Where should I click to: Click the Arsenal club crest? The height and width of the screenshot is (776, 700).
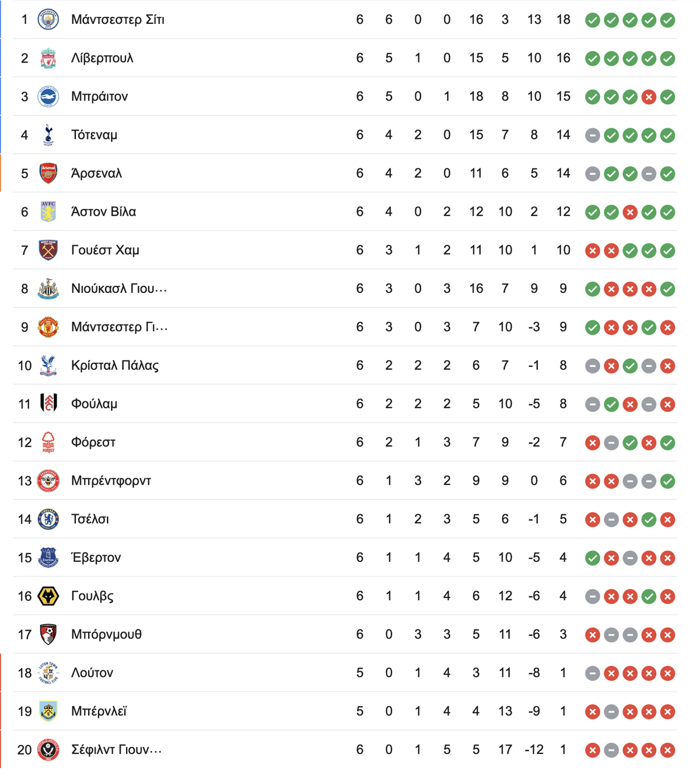click(48, 173)
